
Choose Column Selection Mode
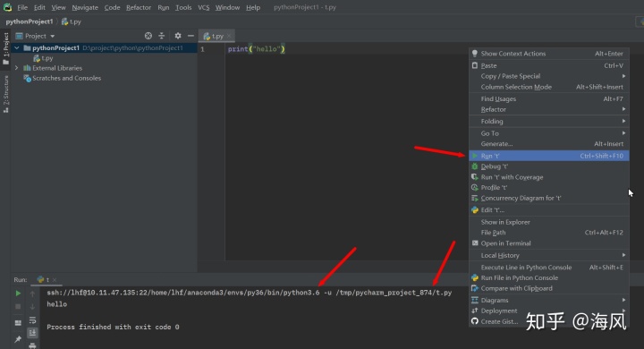coord(548,87)
